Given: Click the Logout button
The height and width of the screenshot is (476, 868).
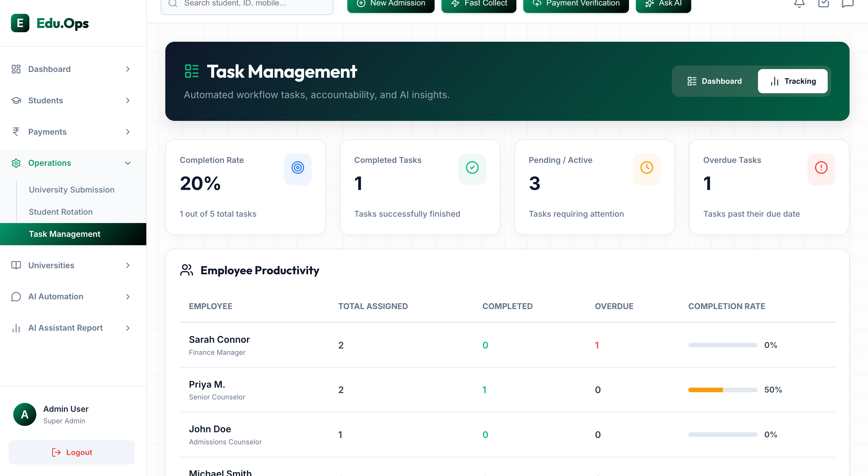Looking at the screenshot, I should [71, 452].
